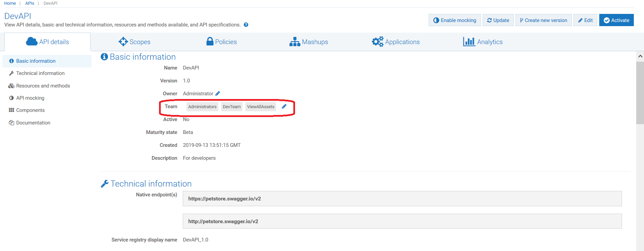Click the ViewAllAssets team tag
This screenshot has height=251, width=644.
[261, 107]
